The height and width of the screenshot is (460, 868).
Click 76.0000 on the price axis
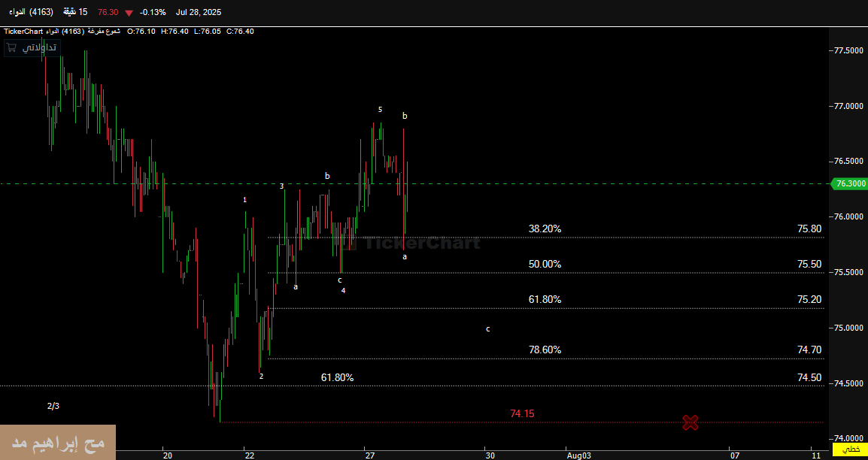tap(849, 216)
